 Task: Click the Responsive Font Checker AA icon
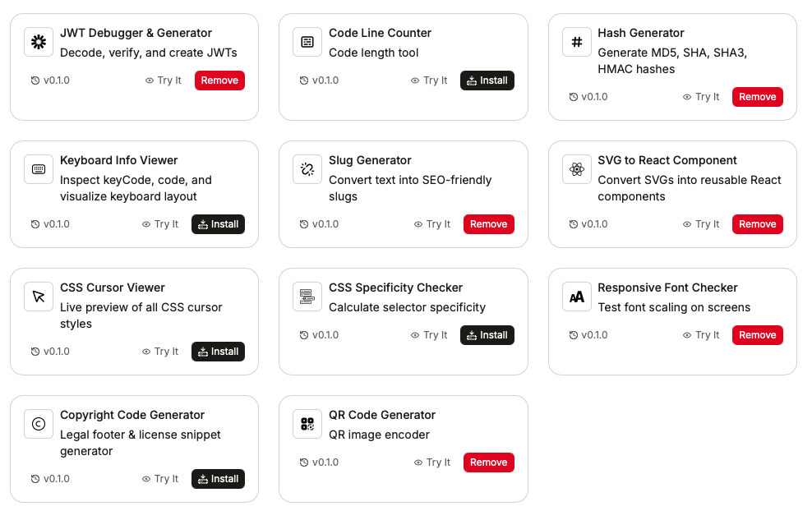(576, 297)
